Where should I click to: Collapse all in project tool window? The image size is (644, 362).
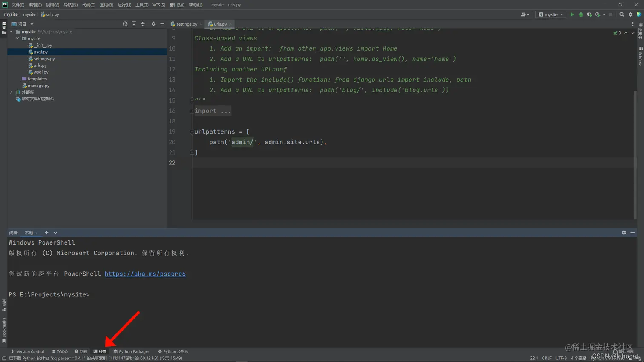pyautogui.click(x=143, y=24)
